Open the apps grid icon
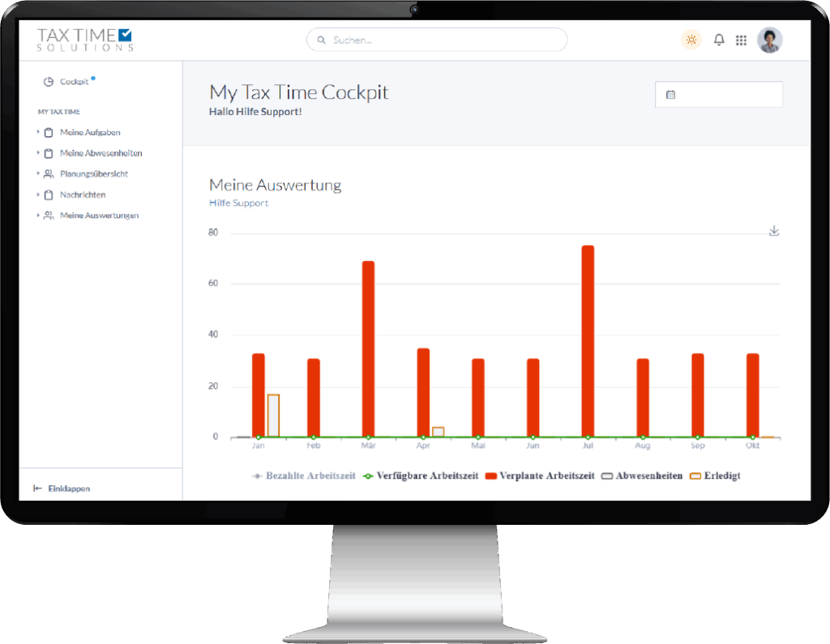The height and width of the screenshot is (644, 830). click(741, 40)
